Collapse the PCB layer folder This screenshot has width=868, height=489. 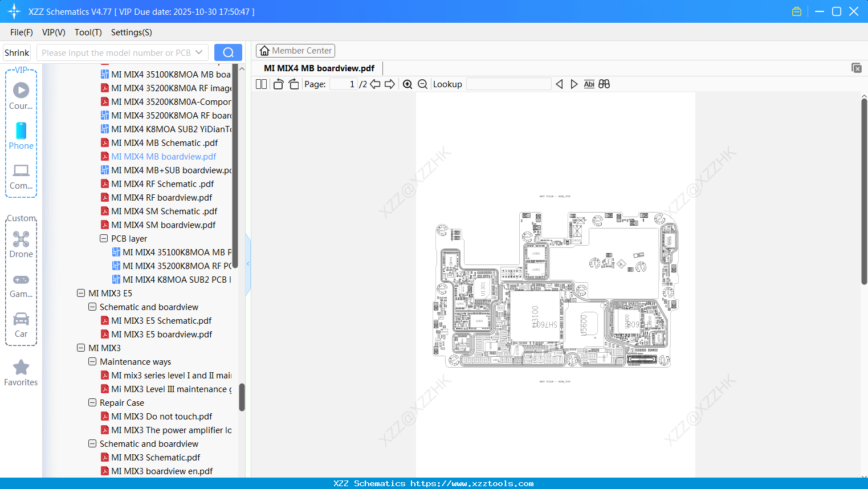point(103,238)
